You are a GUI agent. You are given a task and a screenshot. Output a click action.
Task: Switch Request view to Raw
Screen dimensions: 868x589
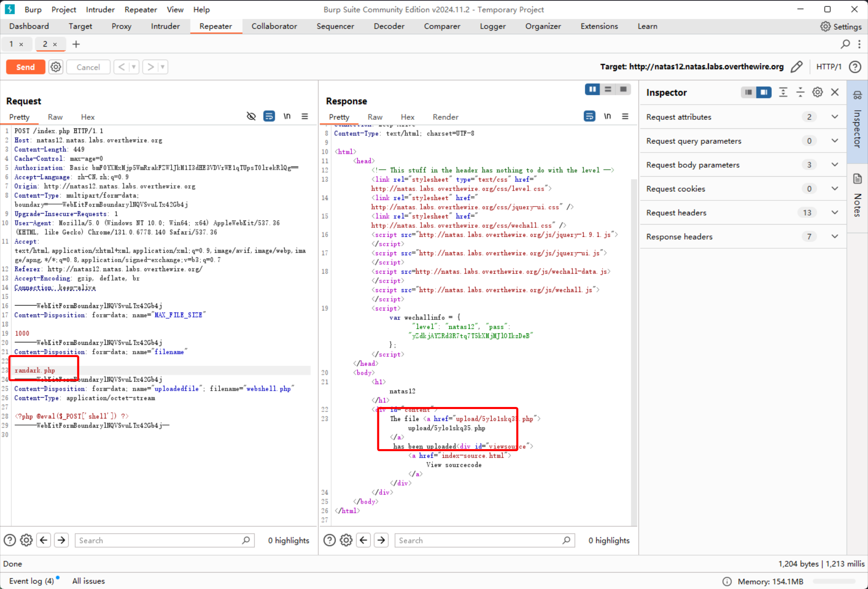(x=55, y=117)
